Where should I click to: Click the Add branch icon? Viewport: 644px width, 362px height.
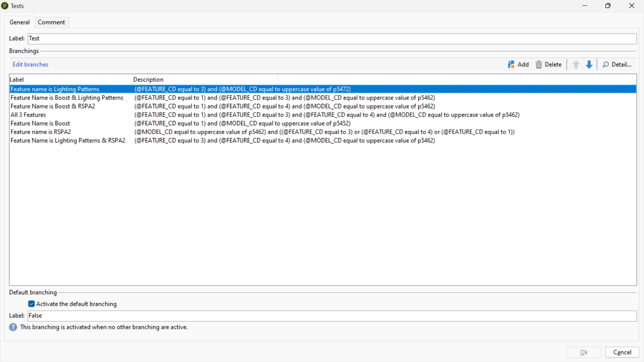[x=511, y=64]
